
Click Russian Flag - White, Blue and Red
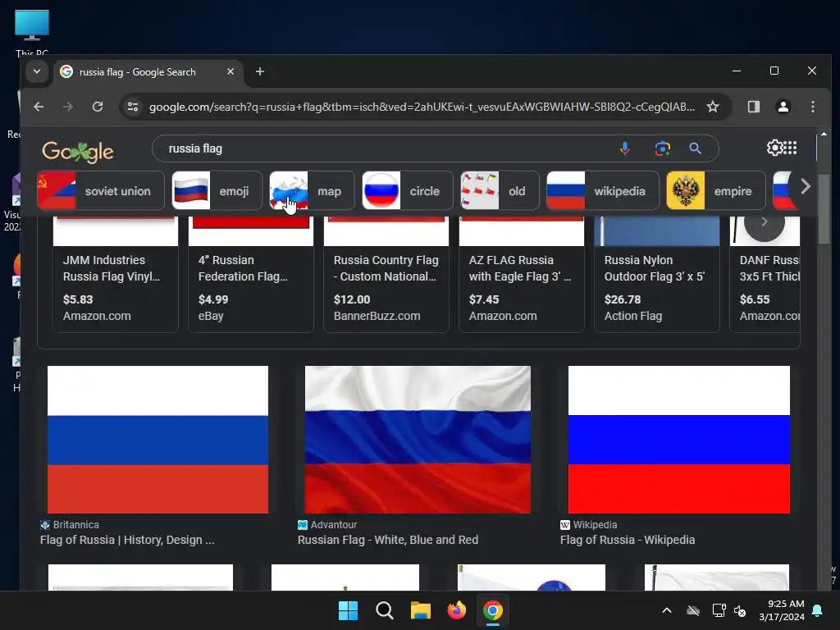[388, 540]
